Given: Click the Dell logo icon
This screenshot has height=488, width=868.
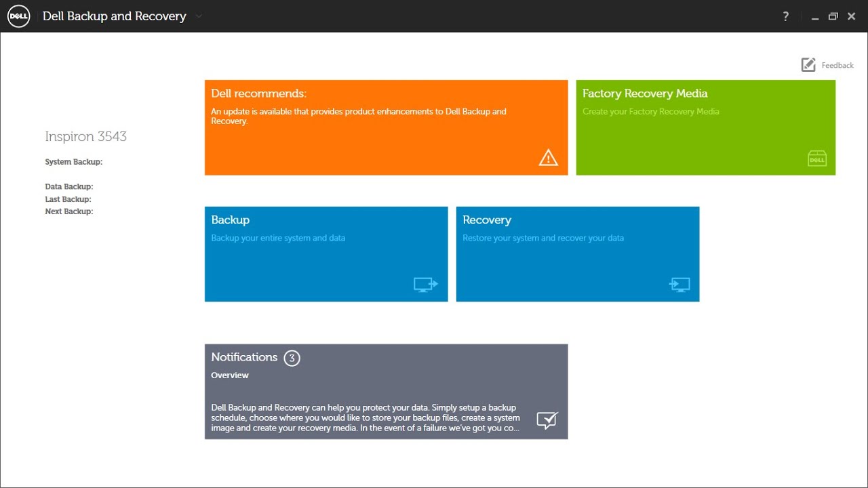Looking at the screenshot, I should pyautogui.click(x=18, y=16).
